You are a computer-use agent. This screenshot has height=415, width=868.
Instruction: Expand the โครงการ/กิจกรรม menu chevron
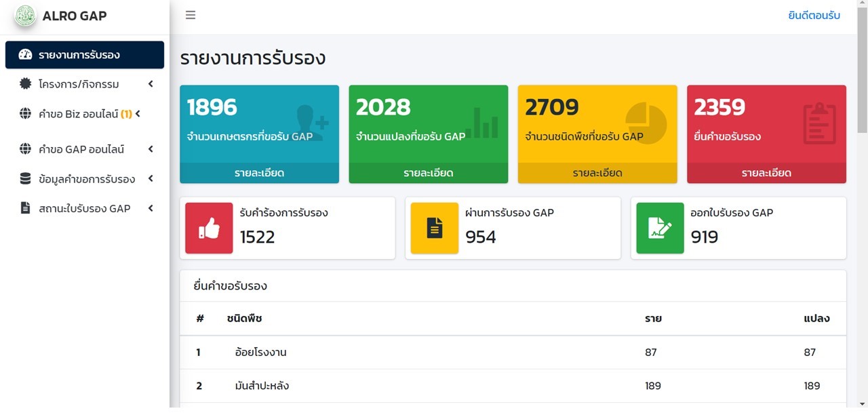(151, 84)
